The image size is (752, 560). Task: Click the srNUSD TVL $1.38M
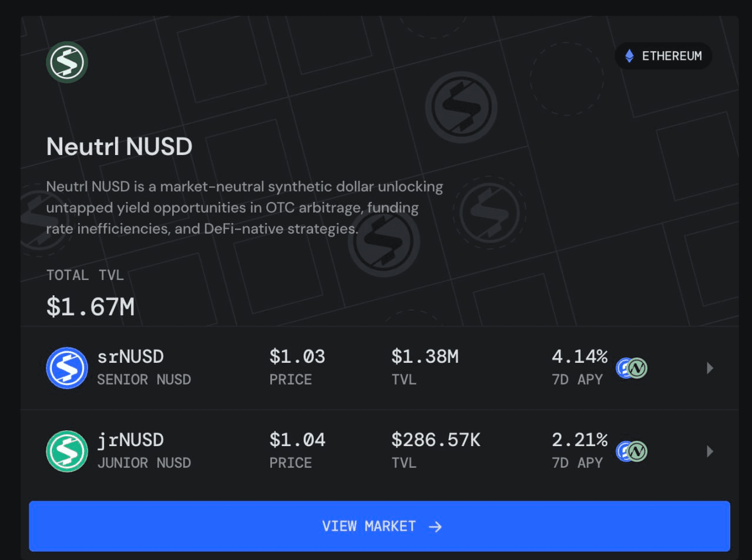tap(425, 356)
